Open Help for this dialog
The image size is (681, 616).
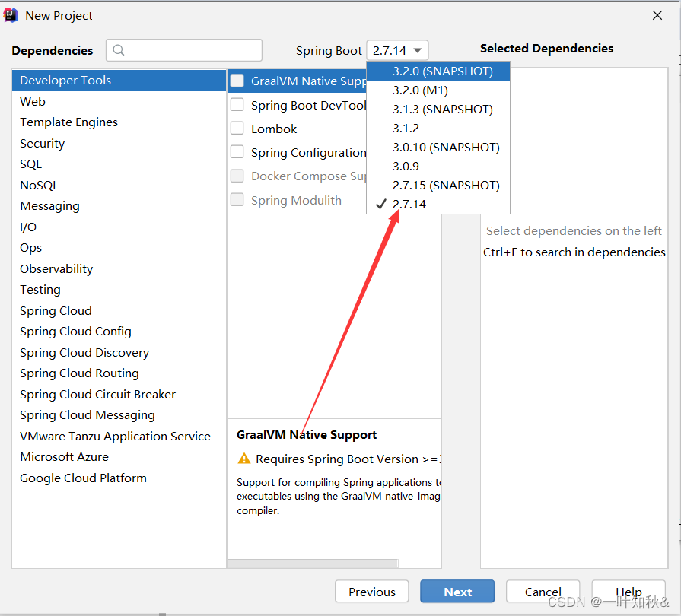point(628,592)
